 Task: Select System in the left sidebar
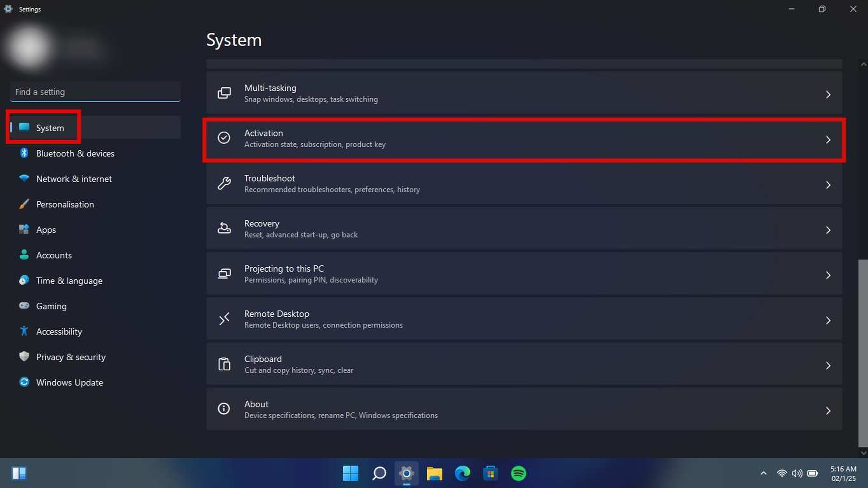(50, 127)
